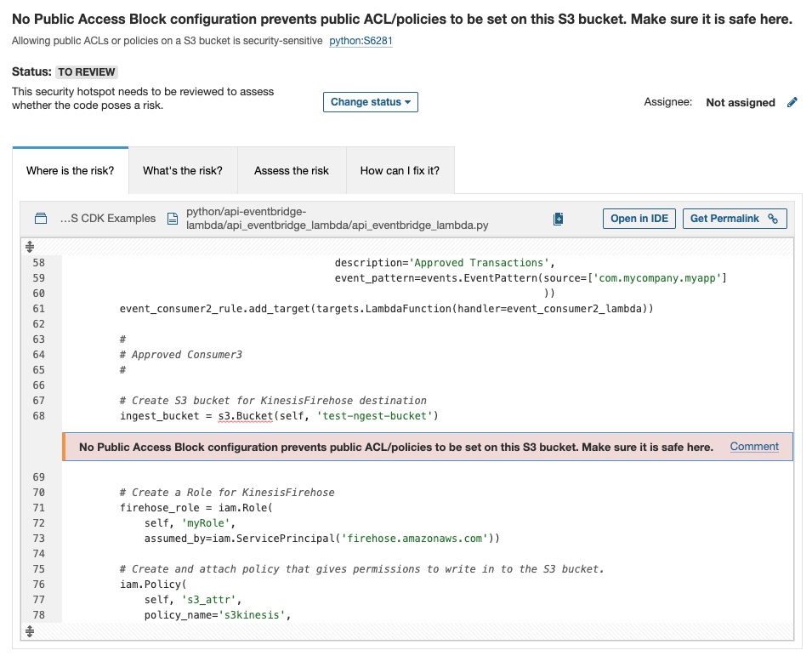This screenshot has width=812, height=656.
Task: Click the project icon beside CDK Examples
Action: [41, 219]
